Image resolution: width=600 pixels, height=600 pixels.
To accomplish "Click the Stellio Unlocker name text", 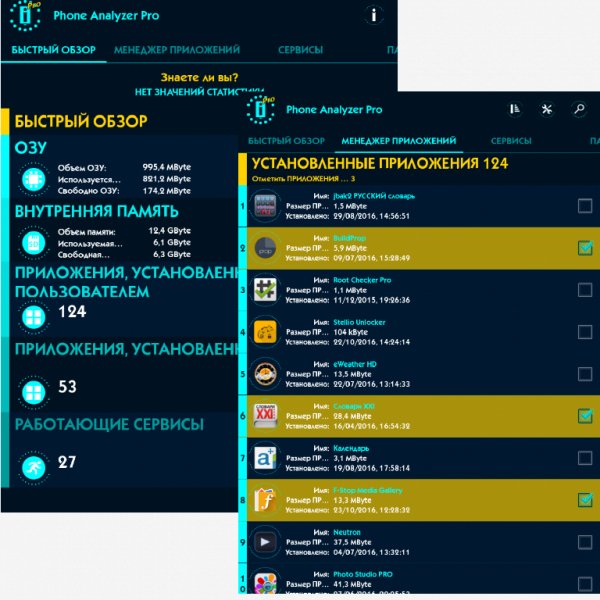I will coord(359,322).
